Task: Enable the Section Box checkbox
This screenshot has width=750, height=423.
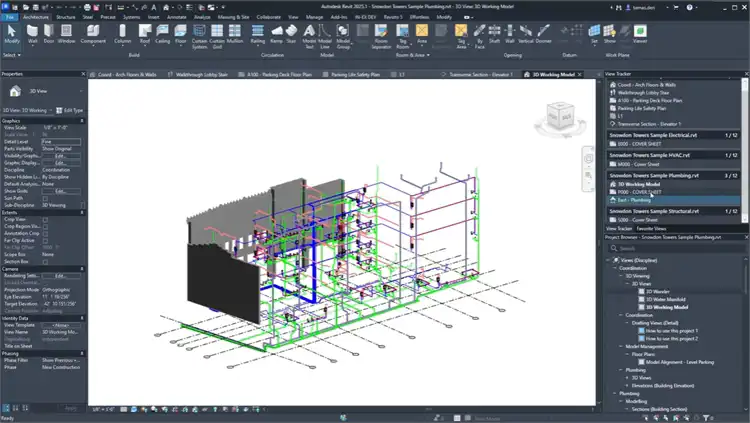Action: pos(45,262)
